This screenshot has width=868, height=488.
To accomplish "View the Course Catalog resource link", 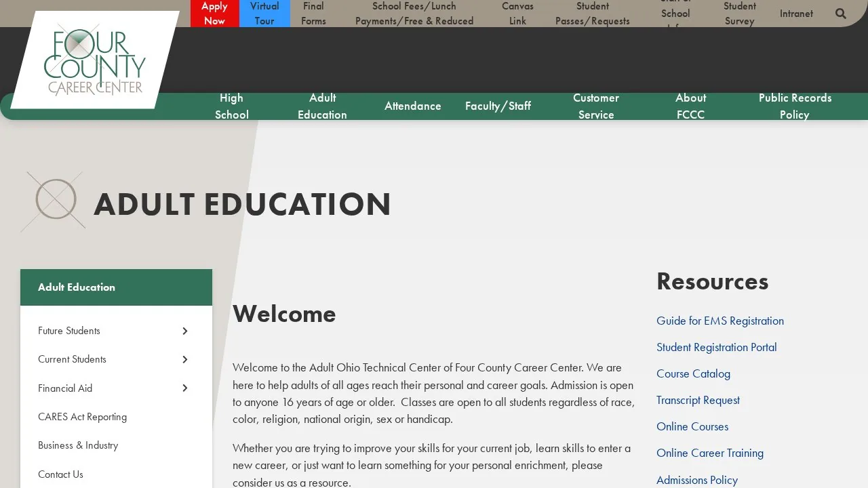I will [693, 373].
